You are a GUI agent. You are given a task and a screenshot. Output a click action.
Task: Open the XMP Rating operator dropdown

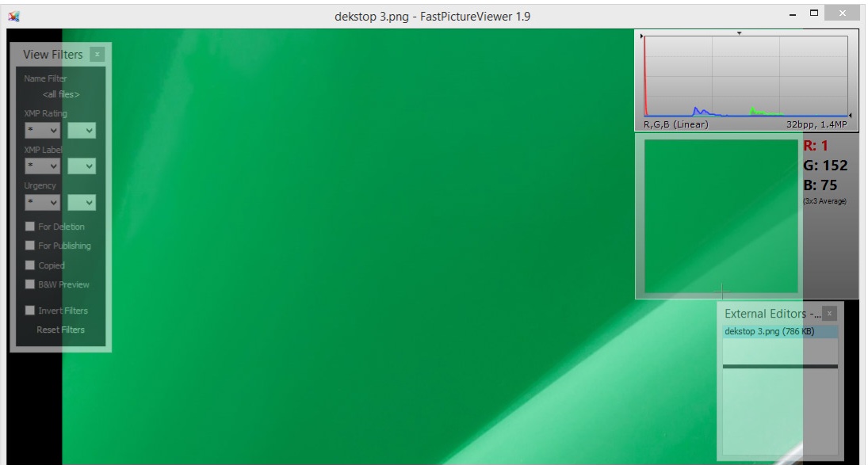pyautogui.click(x=43, y=129)
